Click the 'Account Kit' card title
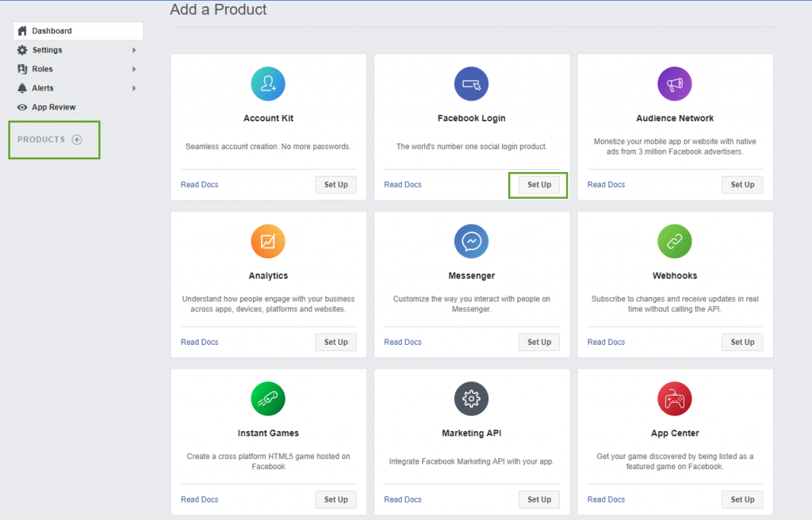812x520 pixels. (268, 118)
